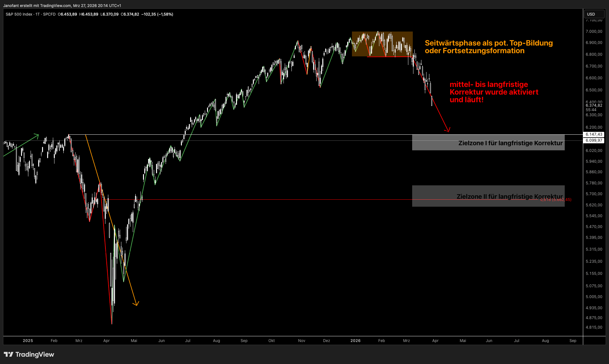This screenshot has height=364, width=609.
Task: Open the Janofant TradingView.com attribution header
Action: coord(62,5)
